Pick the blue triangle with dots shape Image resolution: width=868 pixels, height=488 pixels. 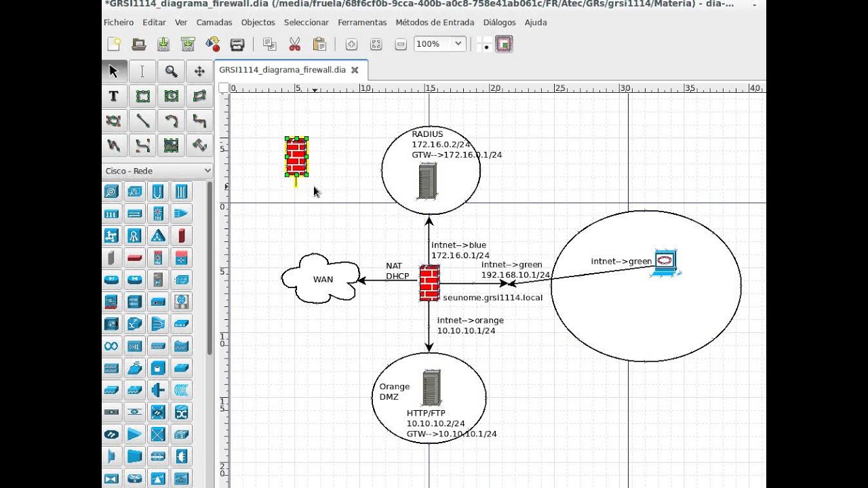pyautogui.click(x=158, y=236)
